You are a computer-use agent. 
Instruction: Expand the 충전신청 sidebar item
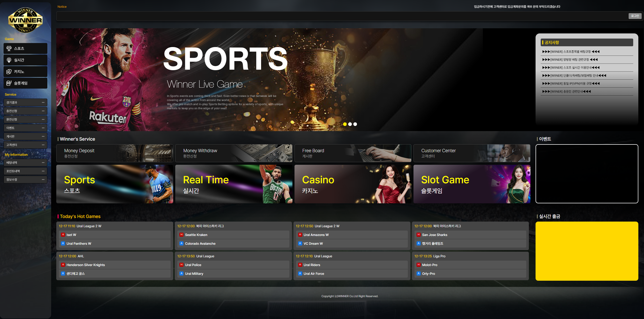[x=25, y=111]
